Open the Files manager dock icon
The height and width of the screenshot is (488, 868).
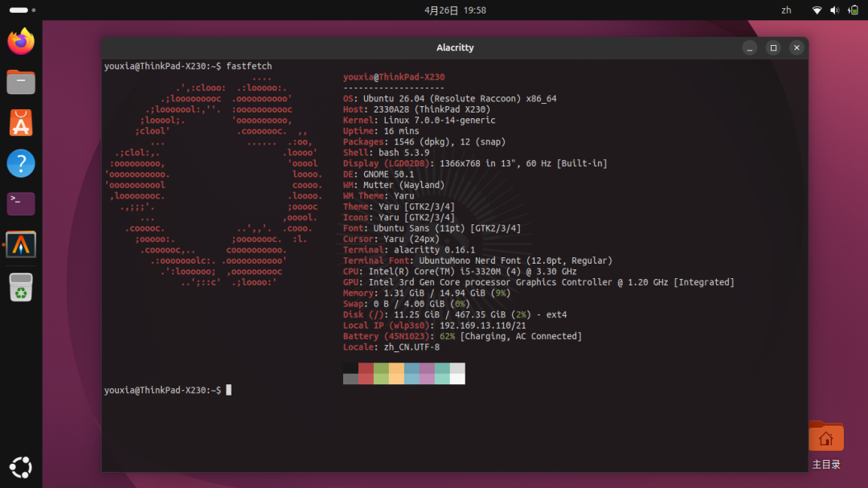[x=21, y=82]
